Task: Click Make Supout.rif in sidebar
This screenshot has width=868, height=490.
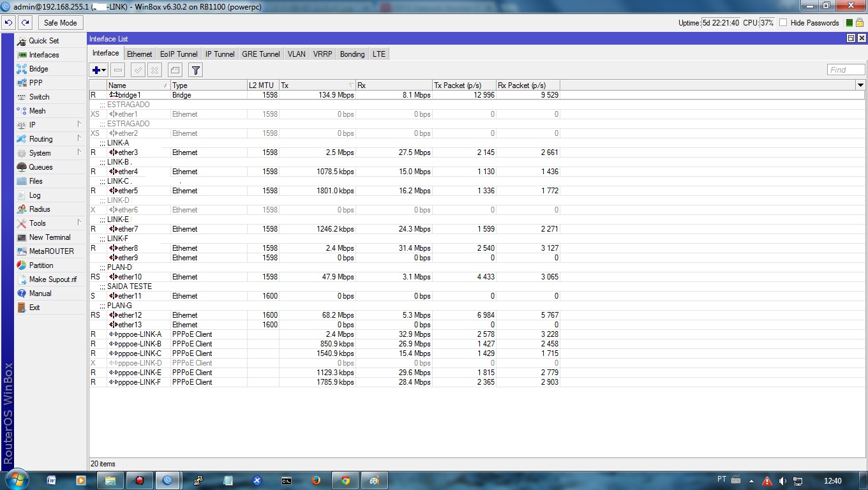Action: (x=50, y=279)
